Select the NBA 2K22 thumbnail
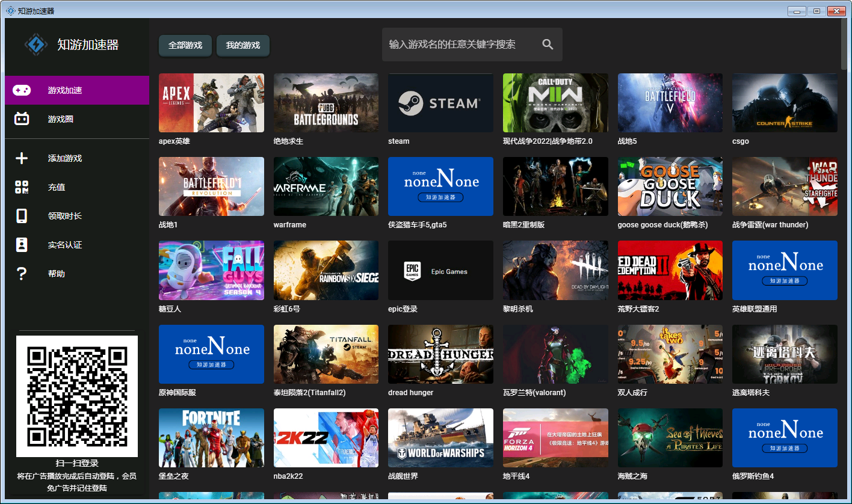This screenshot has height=504, width=852. click(x=326, y=438)
